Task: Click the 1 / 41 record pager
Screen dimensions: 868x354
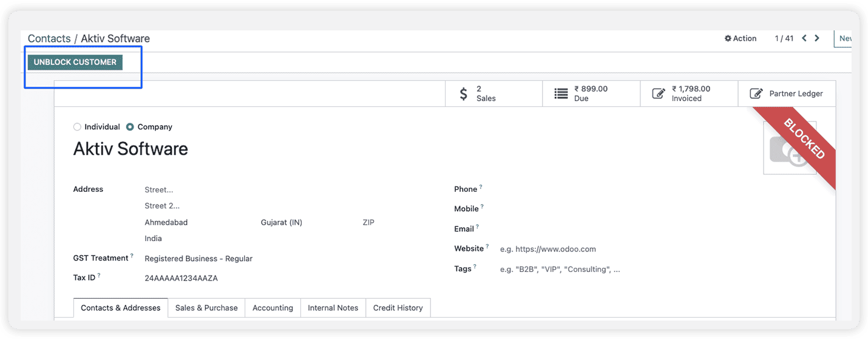Action: (x=784, y=38)
